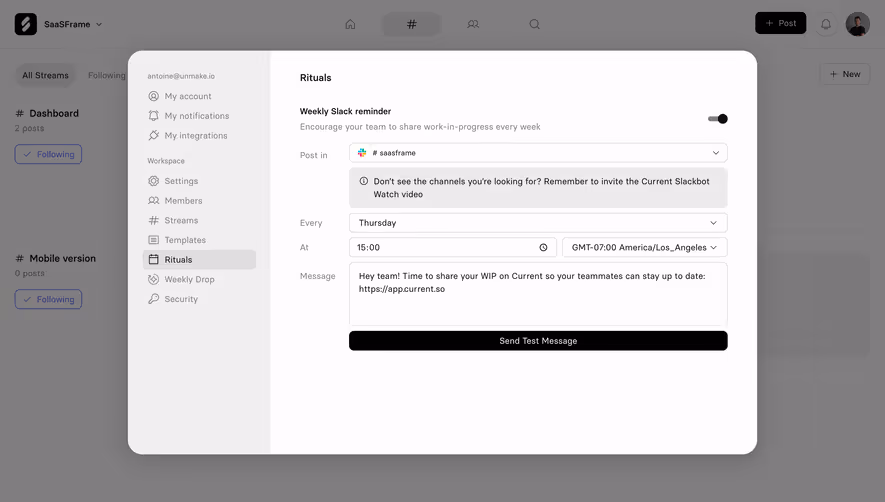The height and width of the screenshot is (502, 885).
Task: Click the My notifications bell icon
Action: (154, 116)
